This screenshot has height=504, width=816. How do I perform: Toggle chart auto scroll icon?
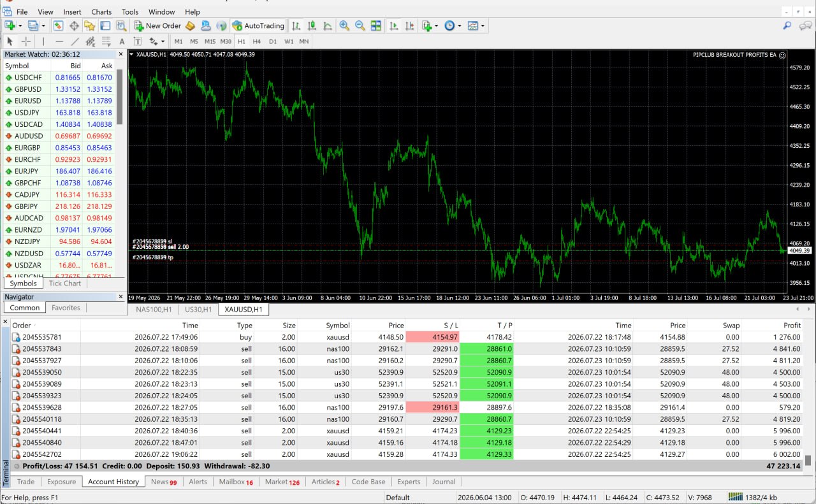click(393, 25)
